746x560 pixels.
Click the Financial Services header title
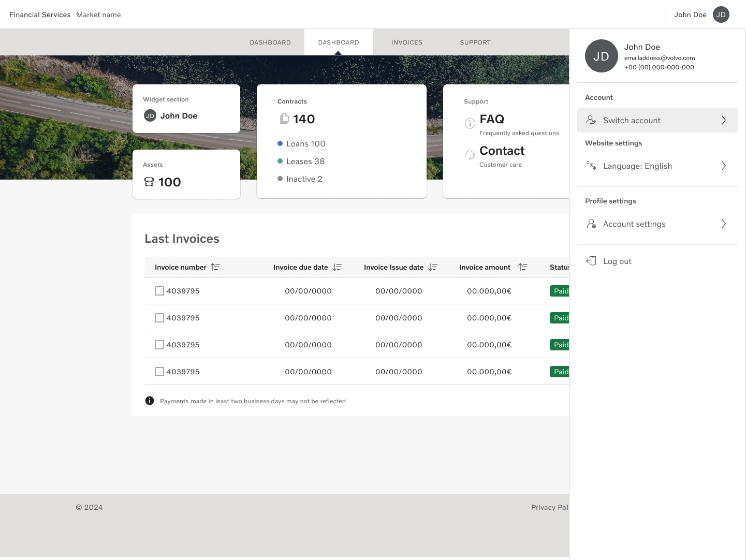tap(40, 14)
